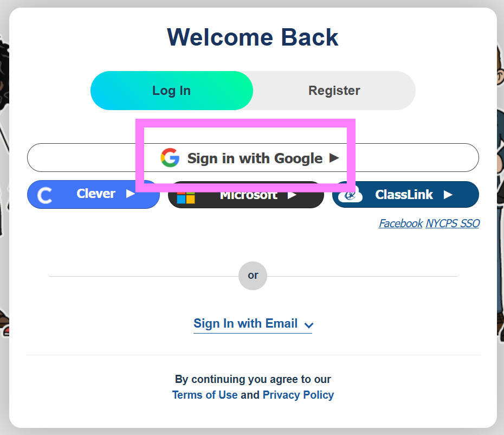
Task: Hit the arrow on the Microsoft button
Action: point(292,195)
